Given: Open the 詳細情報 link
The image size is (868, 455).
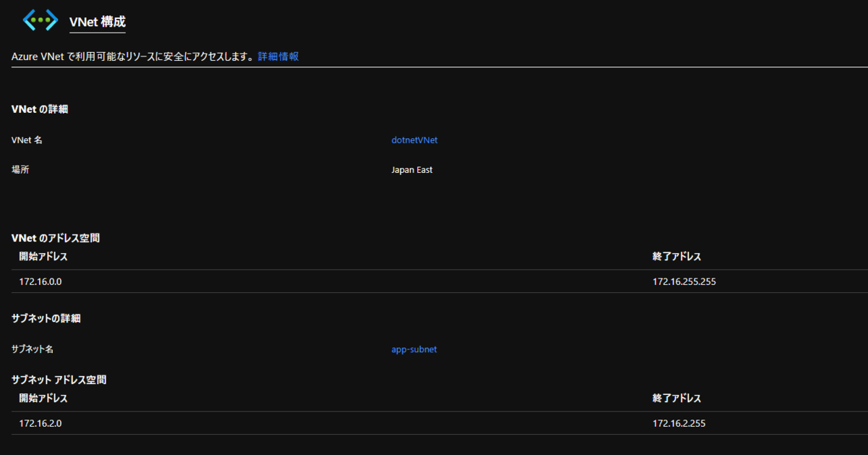Looking at the screenshot, I should click(x=278, y=56).
